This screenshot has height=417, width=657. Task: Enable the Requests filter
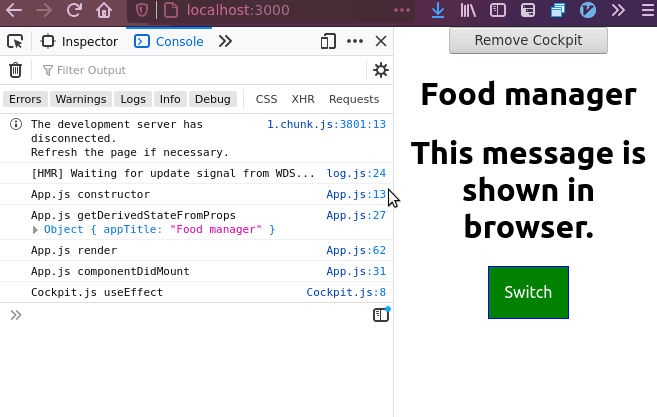click(x=354, y=99)
